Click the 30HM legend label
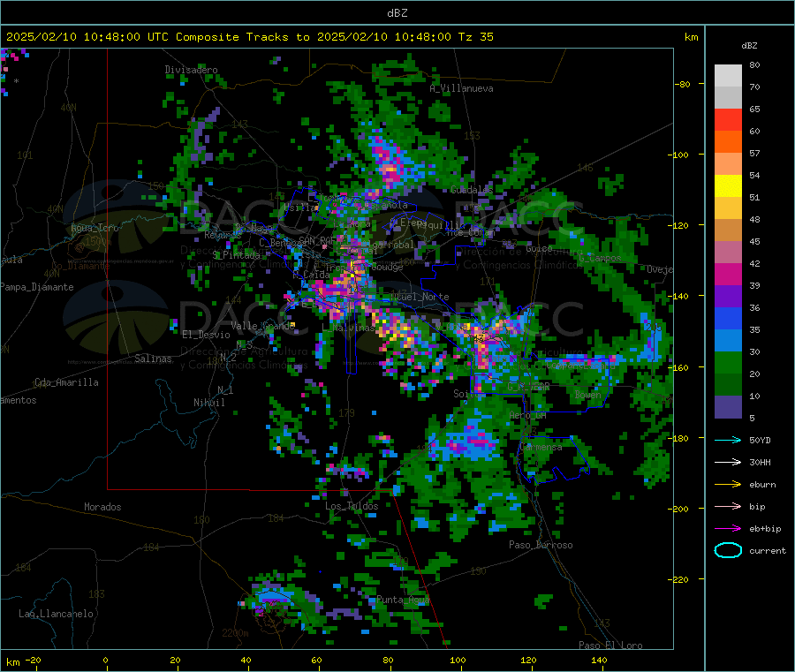The image size is (795, 672). (760, 462)
